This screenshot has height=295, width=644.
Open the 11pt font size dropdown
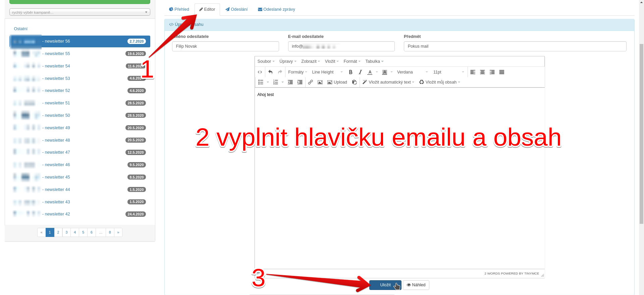click(449, 72)
